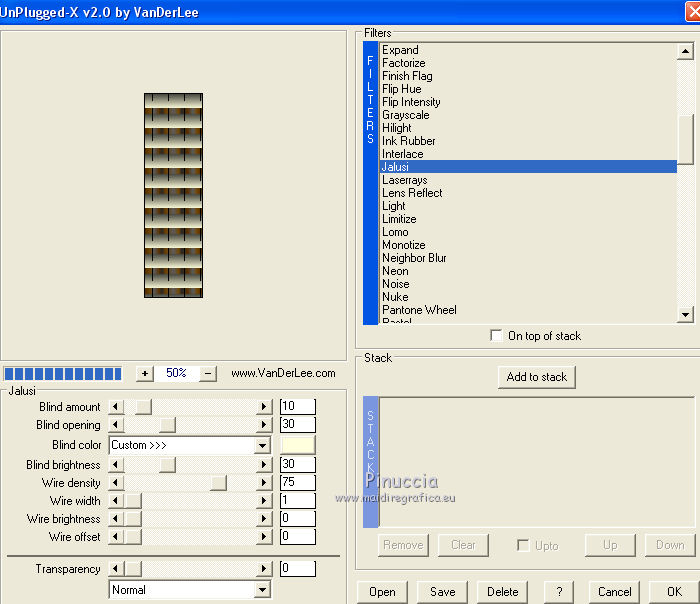700x604 pixels.
Task: Decrease Wire density with left arrow
Action: [116, 483]
